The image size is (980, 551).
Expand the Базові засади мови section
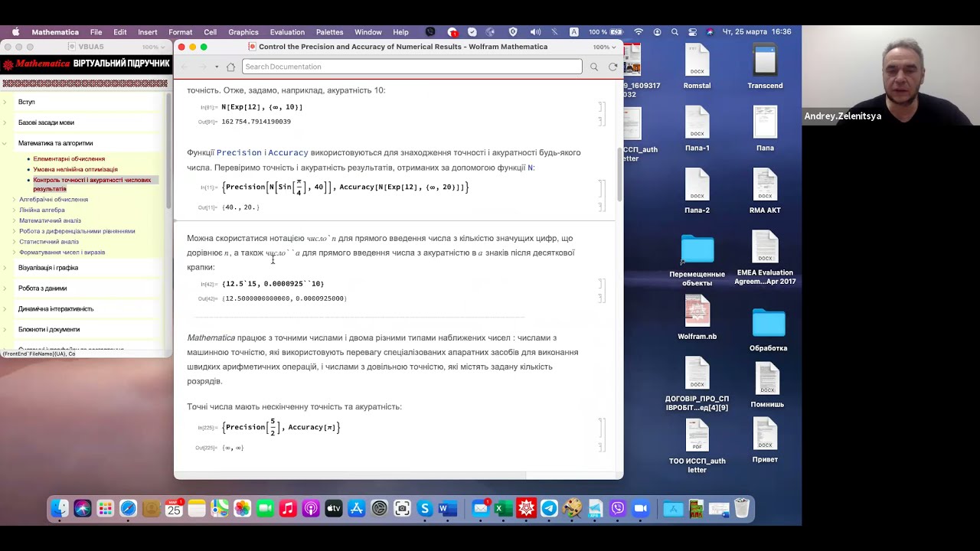[x=5, y=122]
